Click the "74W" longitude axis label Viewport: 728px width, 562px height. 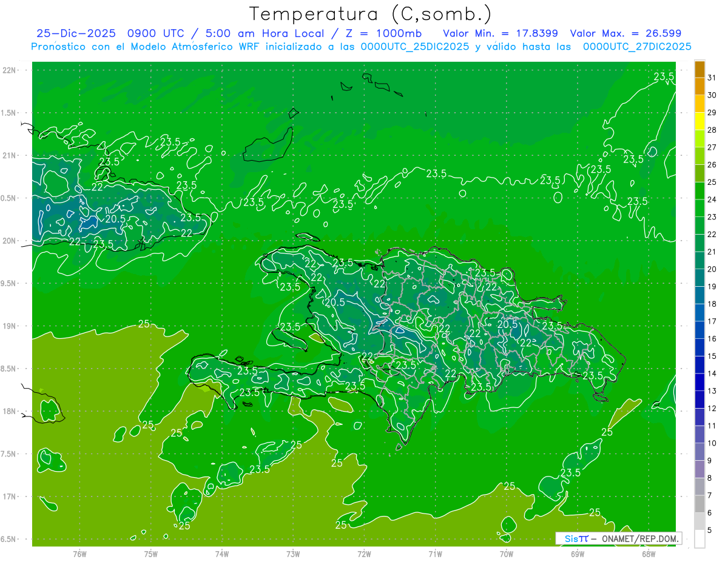pos(221,553)
